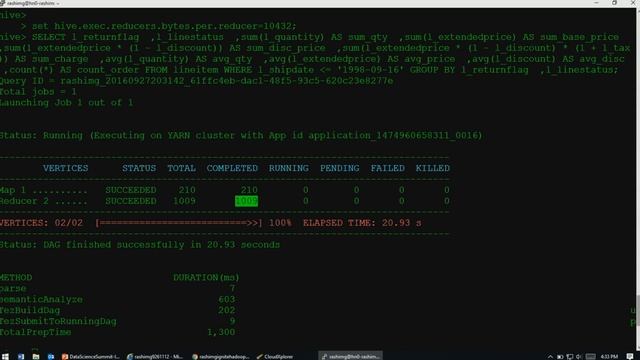Click the STATUS column header

pyautogui.click(x=139, y=168)
